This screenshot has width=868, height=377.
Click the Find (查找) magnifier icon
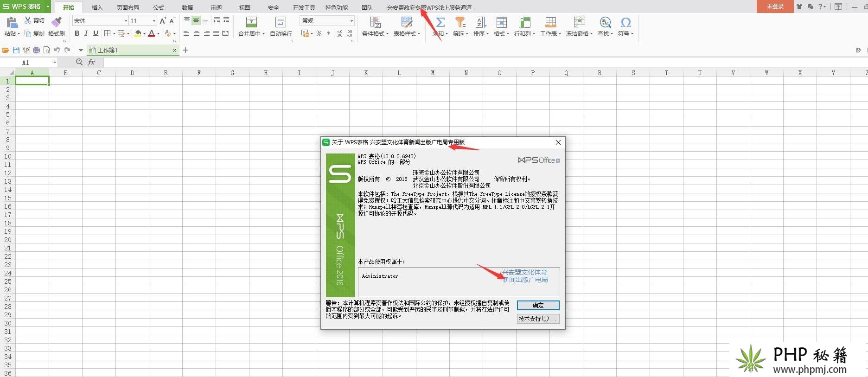[x=605, y=22]
